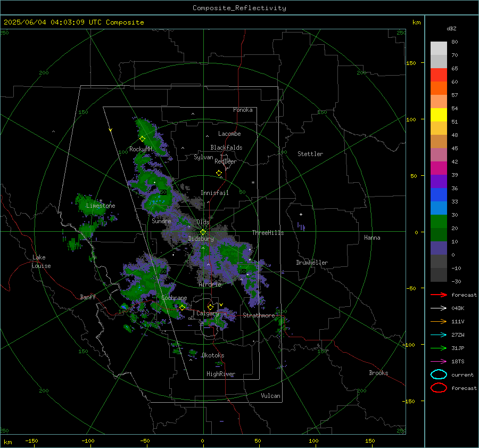Click the yellow diamond marker near RedDeer
Viewport: 479px width, 448px height.
tap(219, 173)
